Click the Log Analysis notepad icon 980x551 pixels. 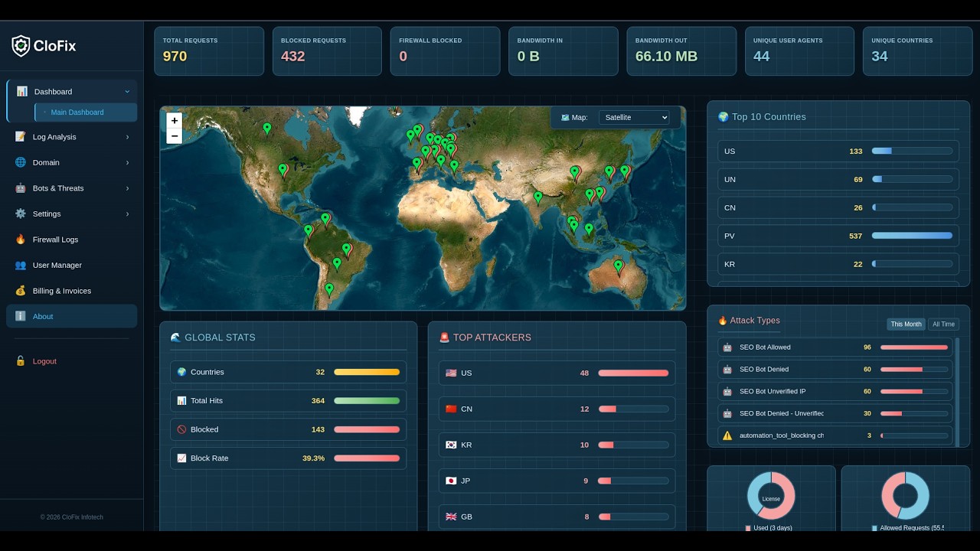(20, 136)
